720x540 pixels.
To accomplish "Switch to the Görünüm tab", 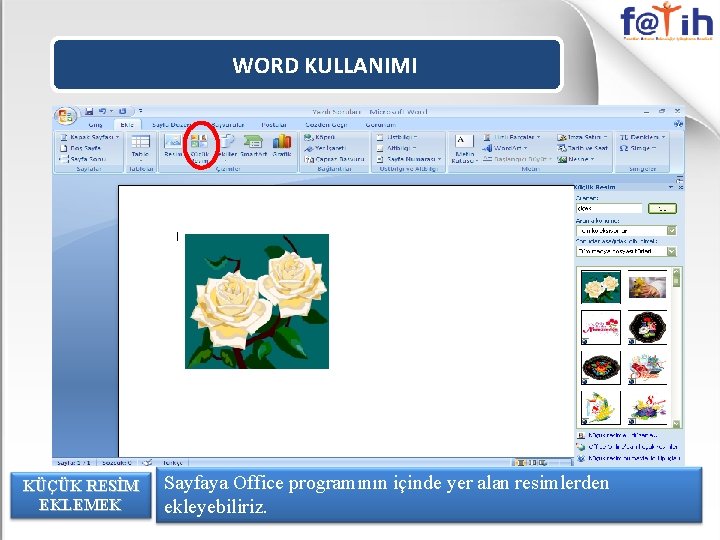I will [380, 125].
